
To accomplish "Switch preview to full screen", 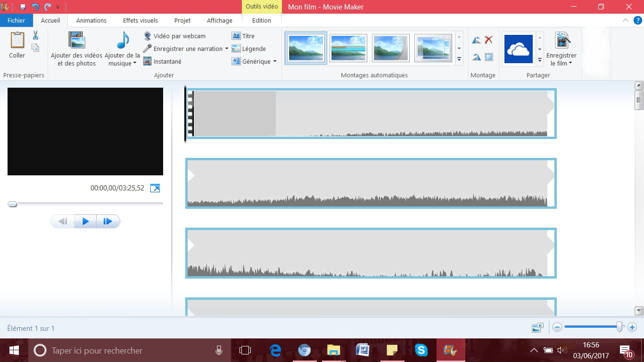I will (x=155, y=188).
